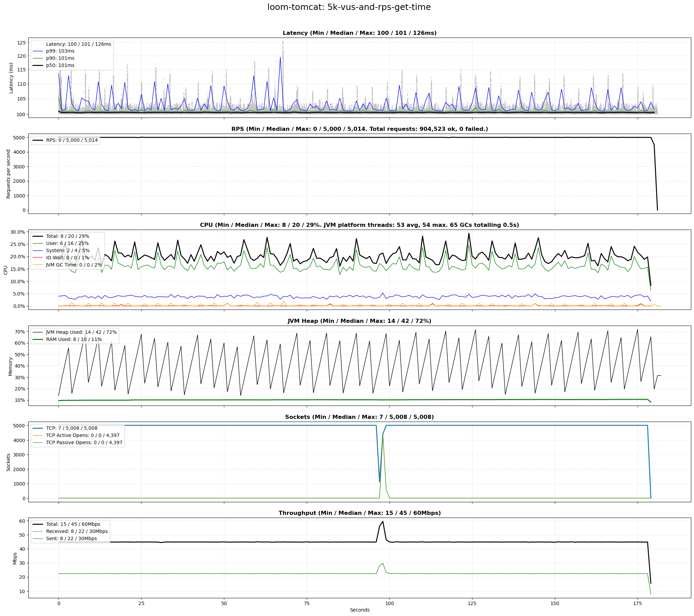
Task: Click the TCP Passive Opens legend entry
Action: pos(84,443)
